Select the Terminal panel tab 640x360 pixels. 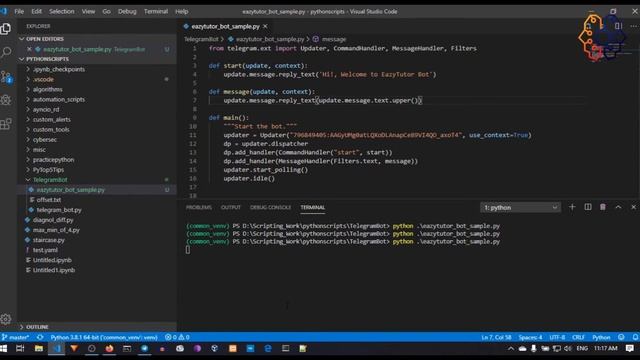(x=313, y=207)
